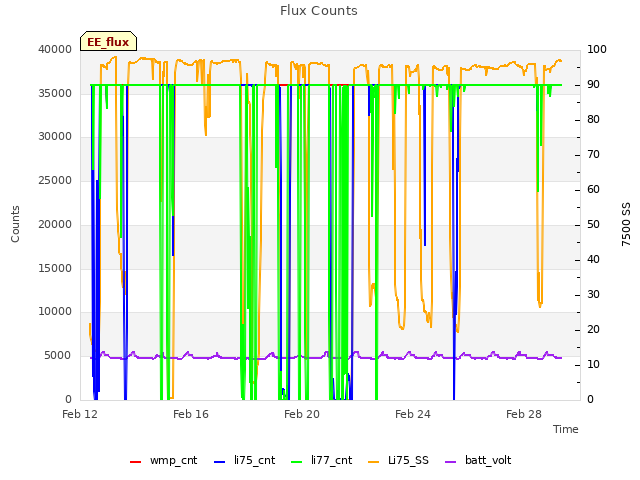Click the EE_flux label tag
The height and width of the screenshot is (480, 640).
(108, 41)
